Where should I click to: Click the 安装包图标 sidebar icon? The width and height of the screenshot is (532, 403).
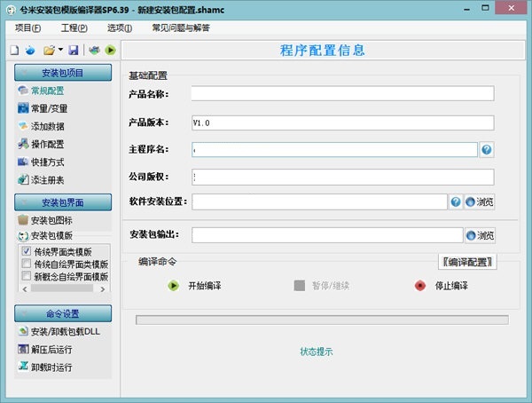point(23,220)
